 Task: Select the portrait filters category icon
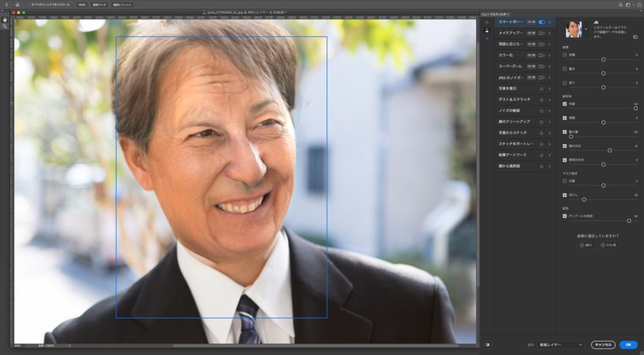click(x=487, y=30)
